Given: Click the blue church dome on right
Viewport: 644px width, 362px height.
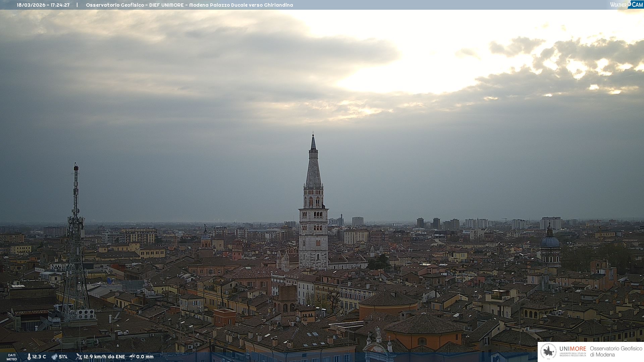Looking at the screenshot, I should point(550,242).
